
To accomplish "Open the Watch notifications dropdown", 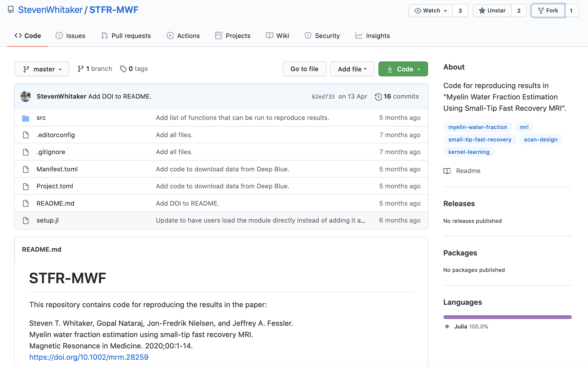I will coord(431,11).
